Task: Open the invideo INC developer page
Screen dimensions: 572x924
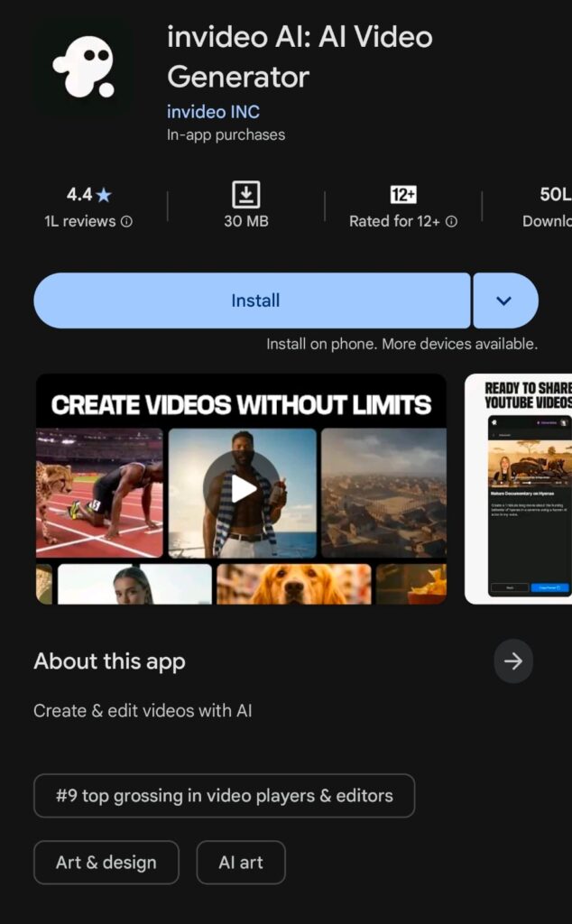Action: [x=213, y=111]
